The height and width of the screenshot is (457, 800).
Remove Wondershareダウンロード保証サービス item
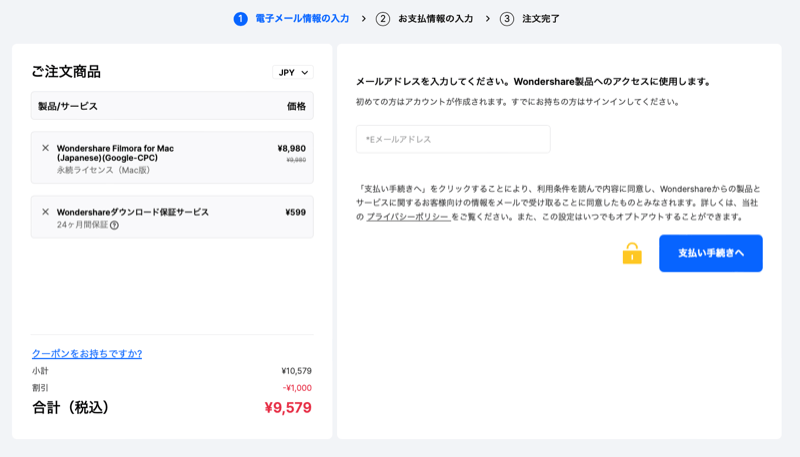45,212
